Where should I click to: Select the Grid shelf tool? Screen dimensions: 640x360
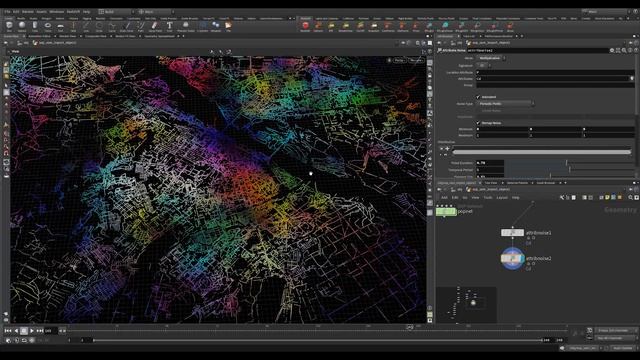click(60, 27)
